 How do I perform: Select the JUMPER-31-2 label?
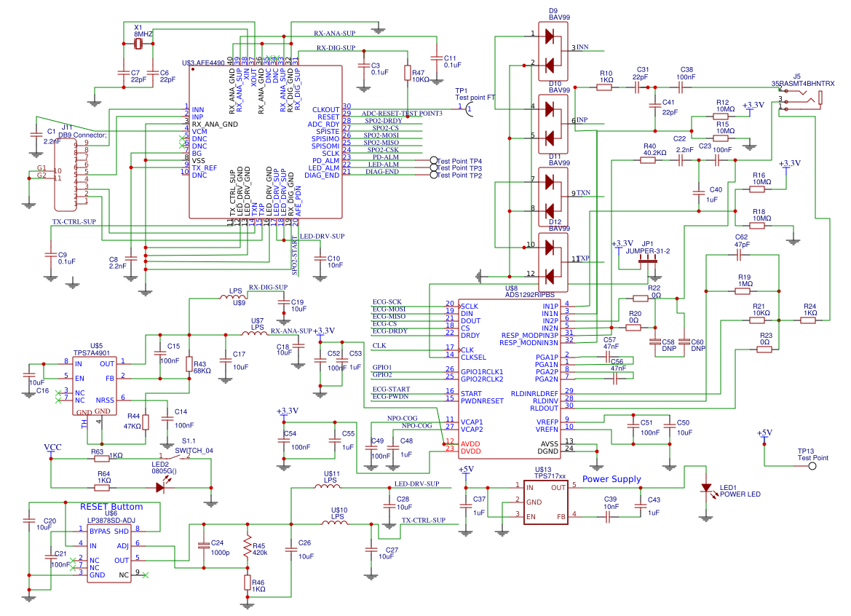click(647, 251)
